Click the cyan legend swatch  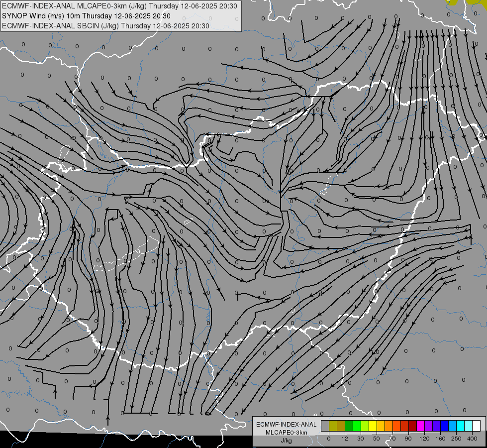pos(461,426)
